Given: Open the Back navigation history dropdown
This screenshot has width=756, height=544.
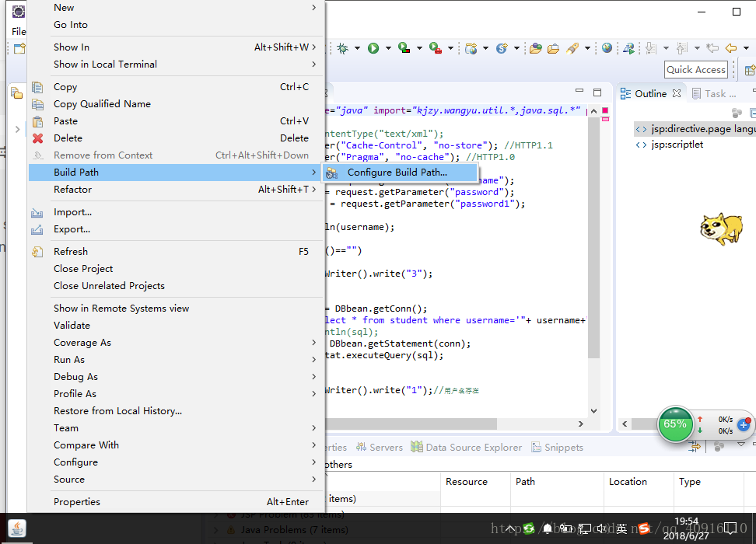Looking at the screenshot, I should (746, 48).
